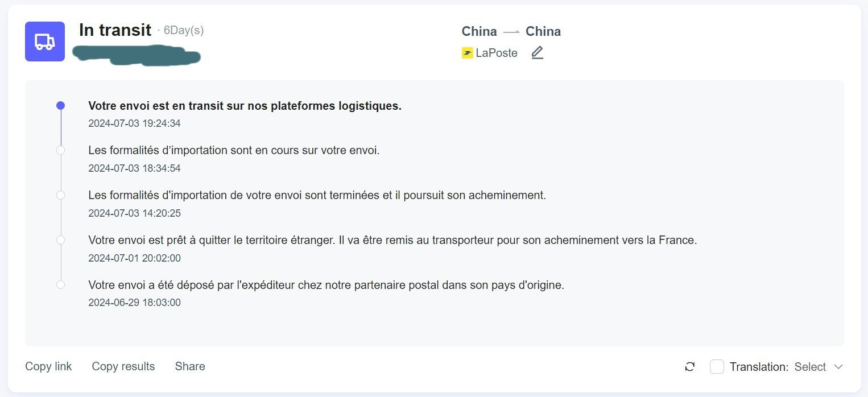Image resolution: width=868 pixels, height=397 pixels.
Task: Select the importation en cours timeline marker
Action: 61,150
